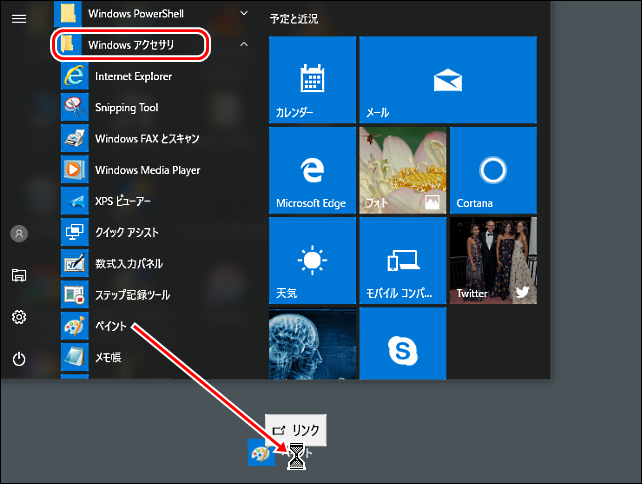642x484 pixels.
Task: Click the 数式入力パネル icon
Action: point(75,263)
